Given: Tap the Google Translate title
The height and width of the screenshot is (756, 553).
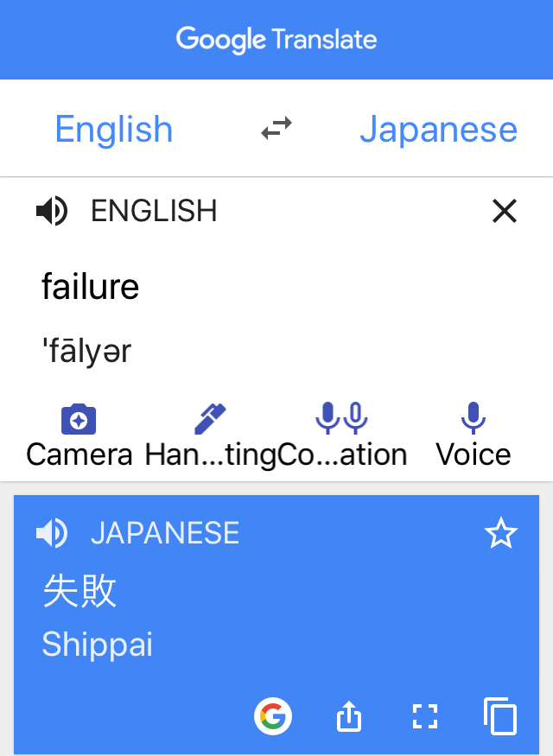Looking at the screenshot, I should tap(276, 40).
